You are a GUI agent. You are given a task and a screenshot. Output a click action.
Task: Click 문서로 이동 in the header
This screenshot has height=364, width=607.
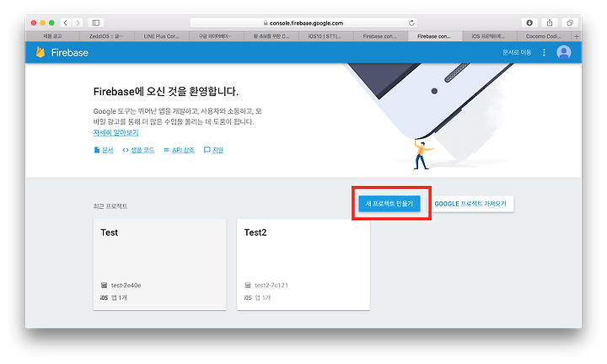coord(517,52)
